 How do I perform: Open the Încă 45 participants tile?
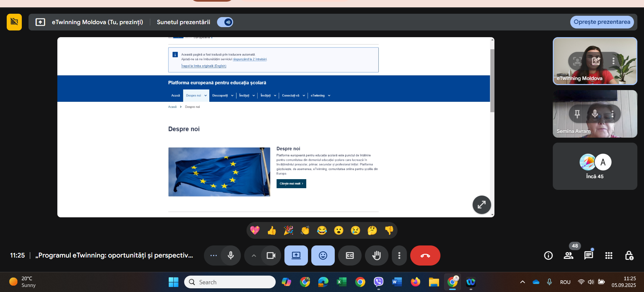[x=595, y=166]
